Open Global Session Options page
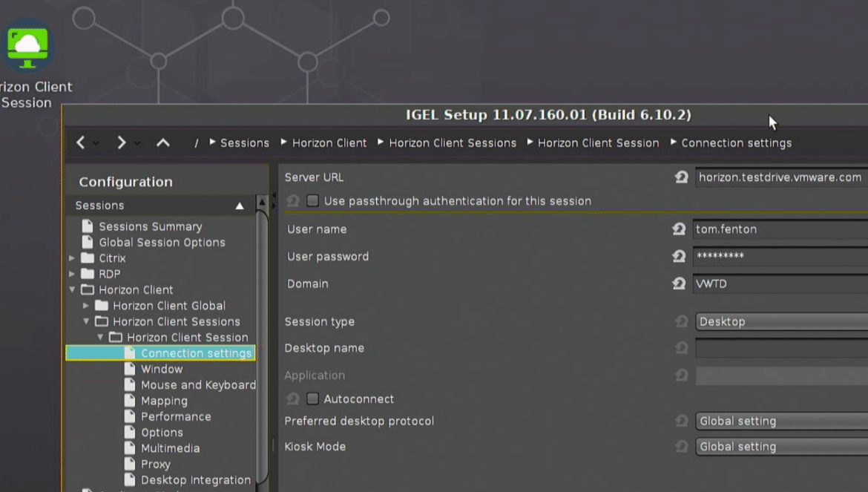 point(162,243)
